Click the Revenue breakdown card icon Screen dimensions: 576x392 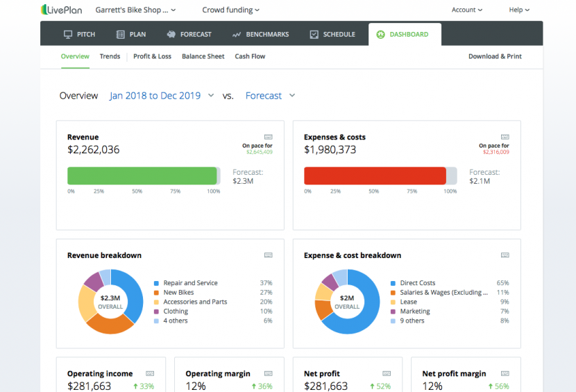tap(269, 255)
